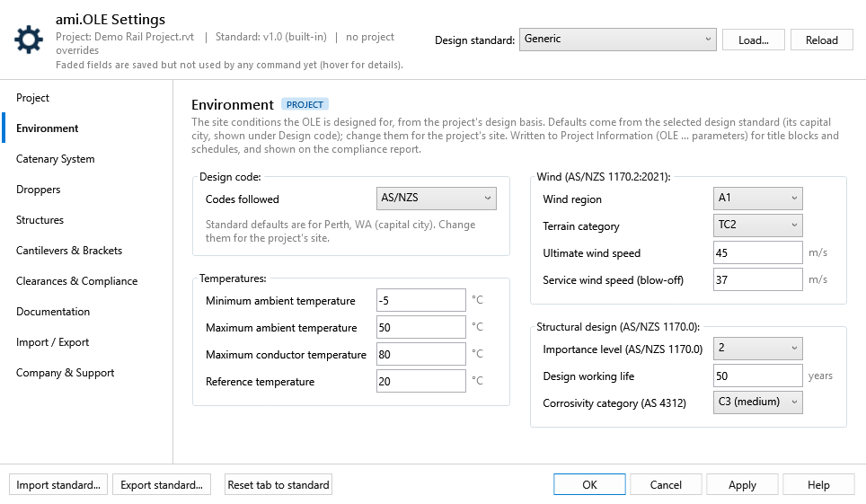
Task: Open the Importance level dropdown
Action: pyautogui.click(x=758, y=349)
